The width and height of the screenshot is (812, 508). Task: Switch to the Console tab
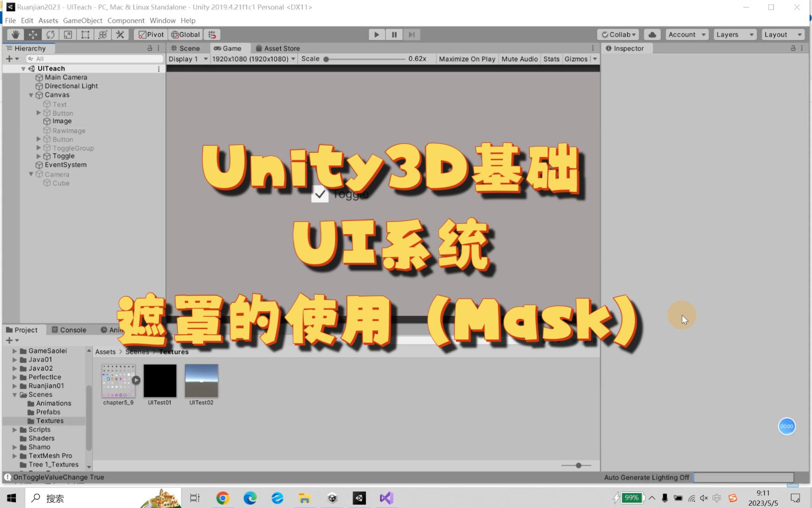tap(69, 330)
